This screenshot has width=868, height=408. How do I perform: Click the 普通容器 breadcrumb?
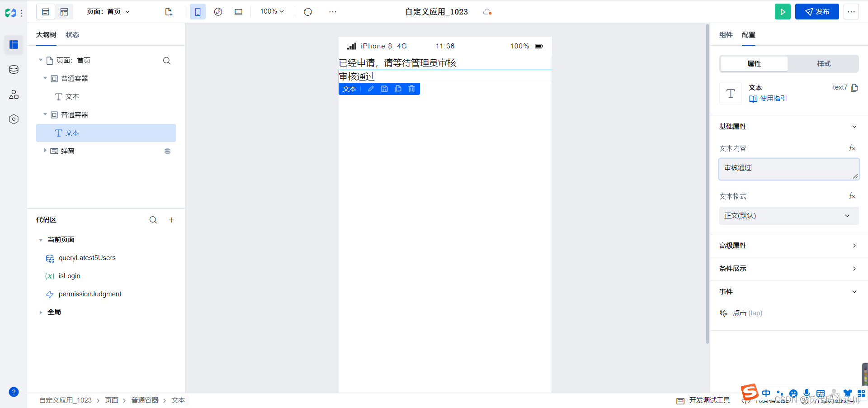click(145, 400)
